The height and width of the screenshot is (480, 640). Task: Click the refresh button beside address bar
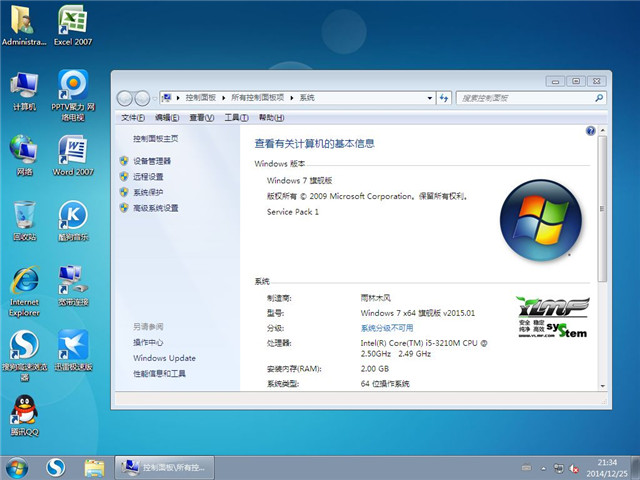444,98
